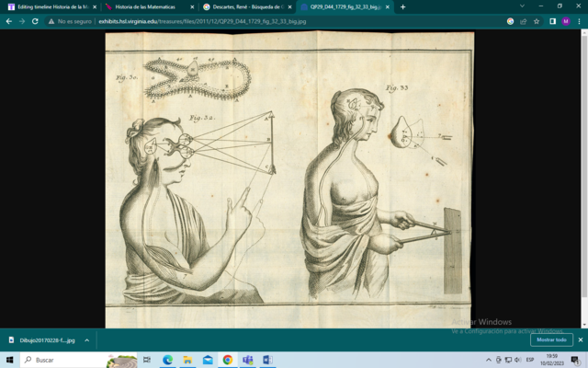Expand the tab search chevron

tap(522, 6)
